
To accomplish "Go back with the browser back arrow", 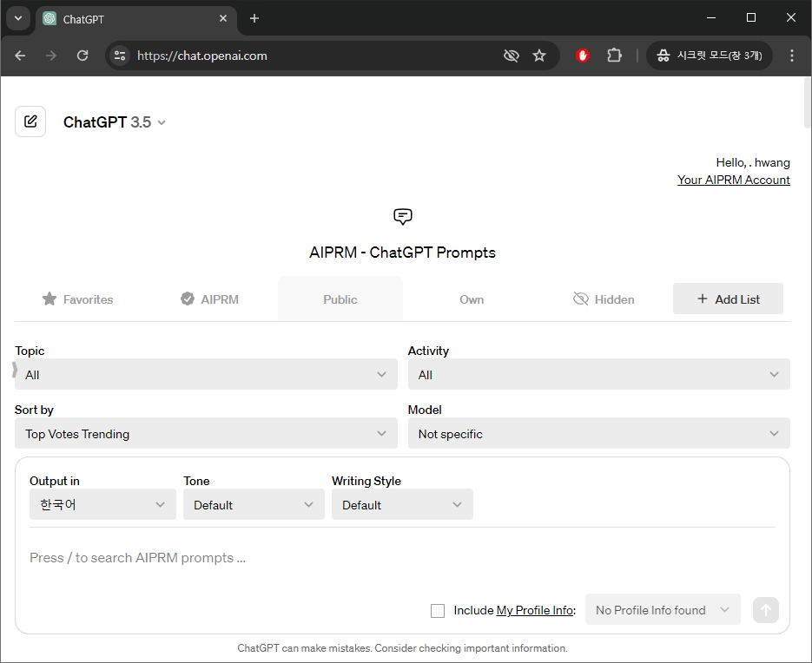I will pyautogui.click(x=20, y=56).
